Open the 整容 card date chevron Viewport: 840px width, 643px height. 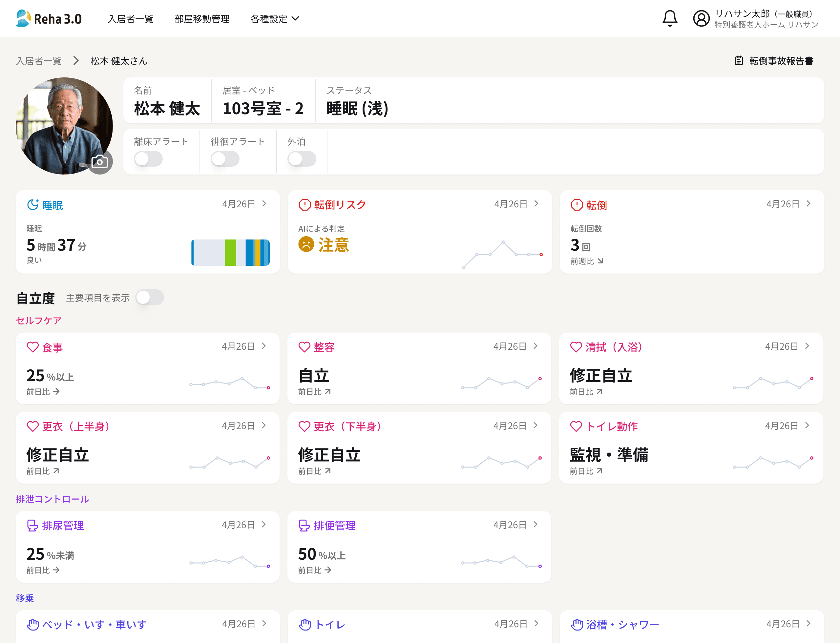coord(535,346)
